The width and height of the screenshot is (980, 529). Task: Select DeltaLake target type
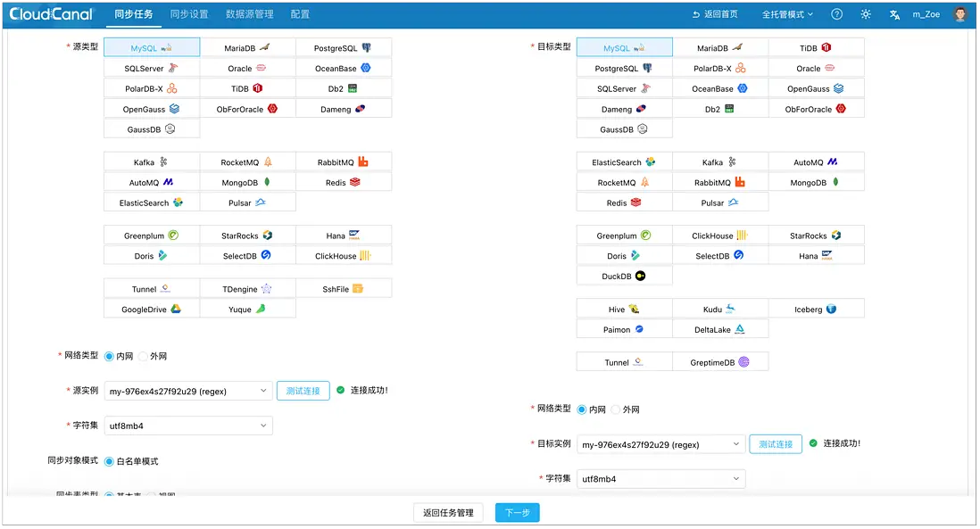(x=720, y=329)
